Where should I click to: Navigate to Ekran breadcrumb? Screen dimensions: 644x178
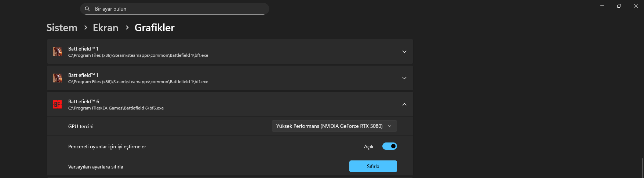click(x=106, y=27)
